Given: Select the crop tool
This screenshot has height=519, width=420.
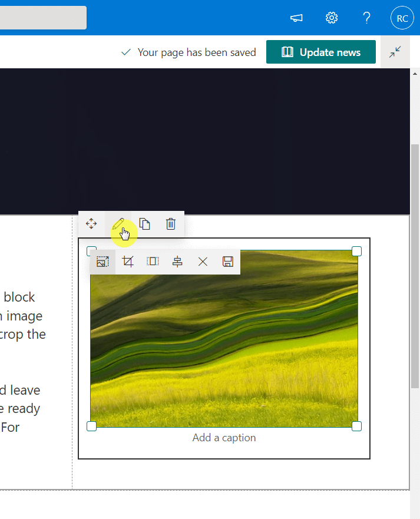Looking at the screenshot, I should [128, 262].
